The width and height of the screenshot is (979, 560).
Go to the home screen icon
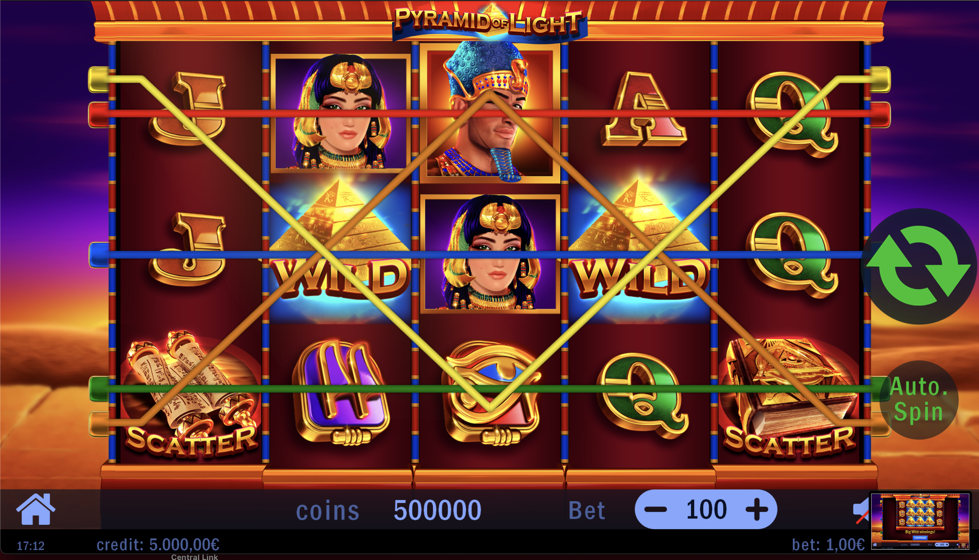35,509
